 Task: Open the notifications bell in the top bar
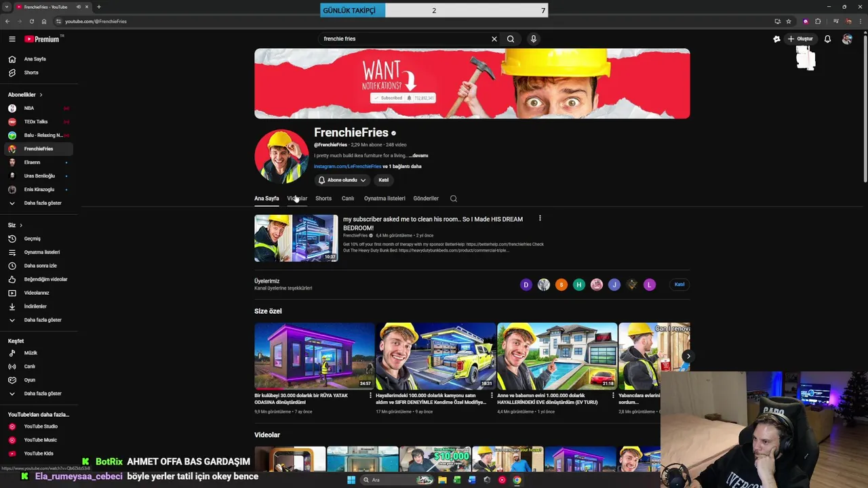827,39
